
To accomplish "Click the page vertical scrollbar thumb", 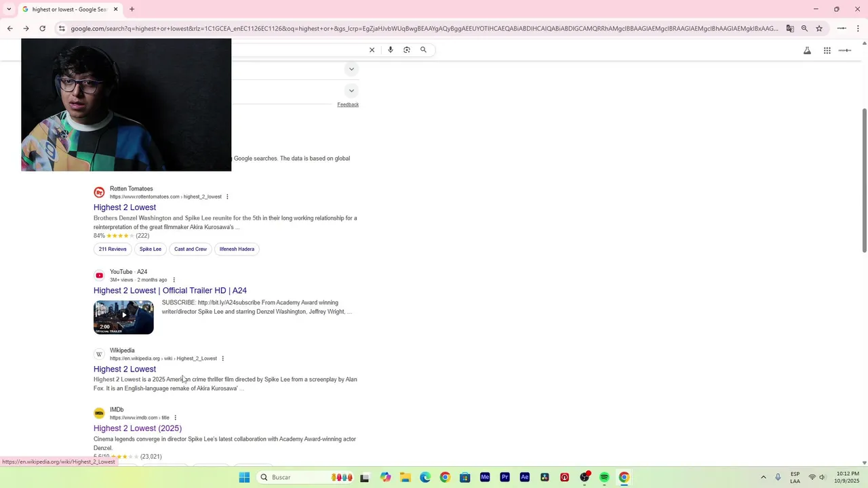I will tap(864, 180).
